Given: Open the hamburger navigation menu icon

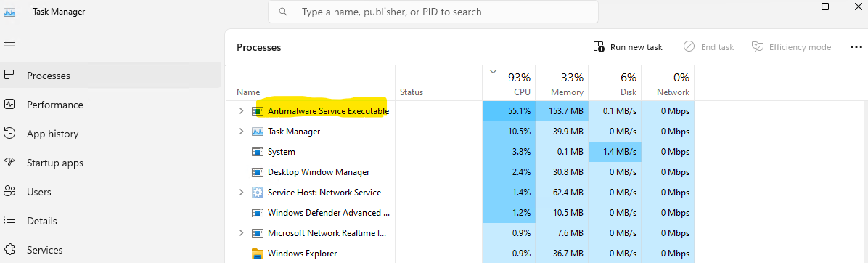Looking at the screenshot, I should [x=9, y=46].
